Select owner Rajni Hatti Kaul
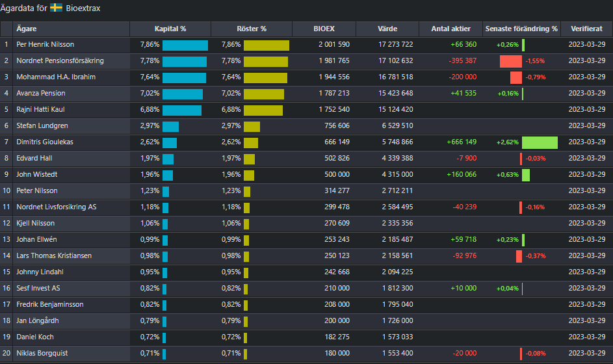 click(41, 109)
